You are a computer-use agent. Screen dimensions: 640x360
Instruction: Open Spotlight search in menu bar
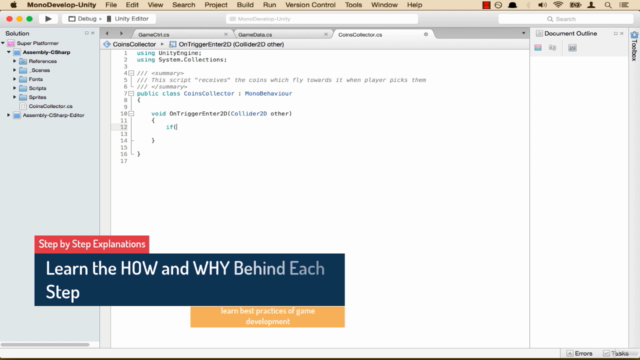608,5
